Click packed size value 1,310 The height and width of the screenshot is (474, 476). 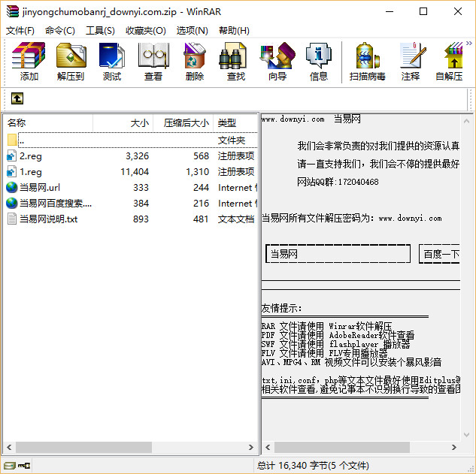197,172
